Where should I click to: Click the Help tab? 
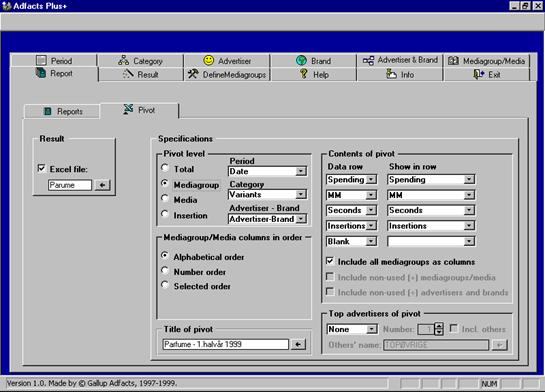tap(314, 74)
